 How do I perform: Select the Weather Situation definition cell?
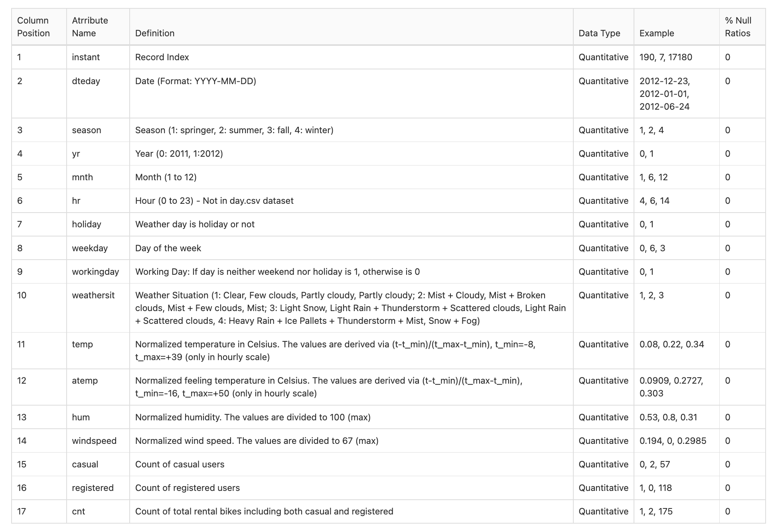(x=351, y=308)
